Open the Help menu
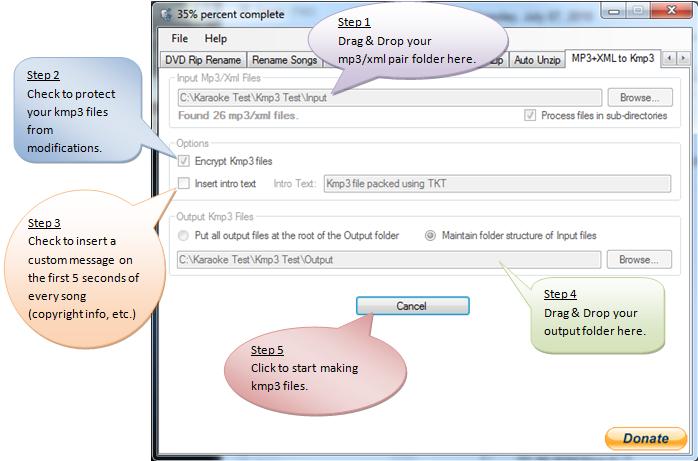This screenshot has height=461, width=698. (216, 39)
